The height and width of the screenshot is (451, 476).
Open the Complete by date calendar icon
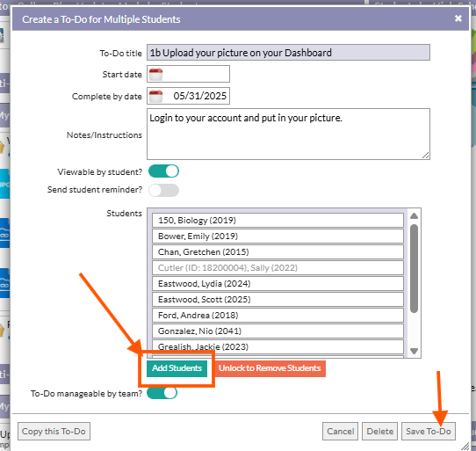point(155,96)
